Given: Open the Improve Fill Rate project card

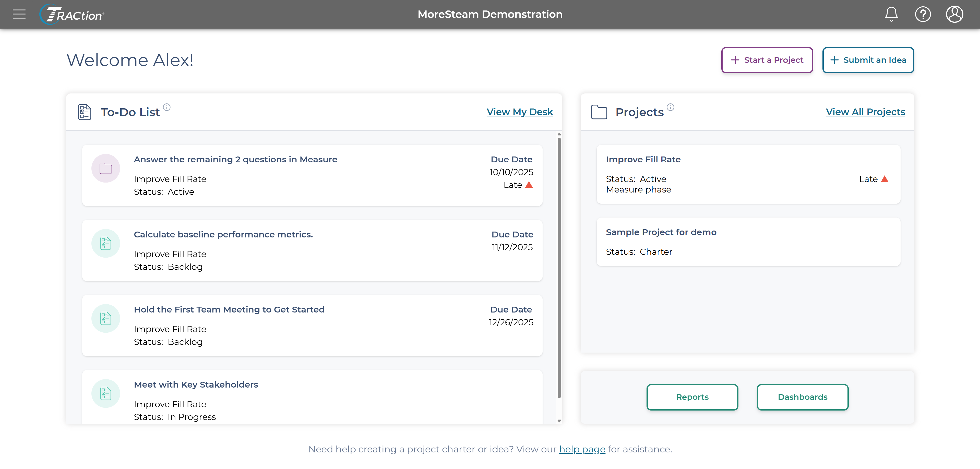Looking at the screenshot, I should [748, 174].
